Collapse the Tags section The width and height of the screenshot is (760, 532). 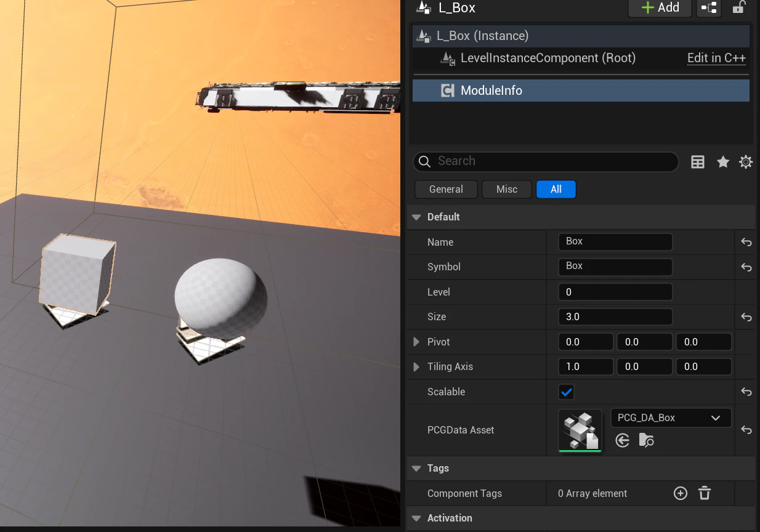(416, 468)
